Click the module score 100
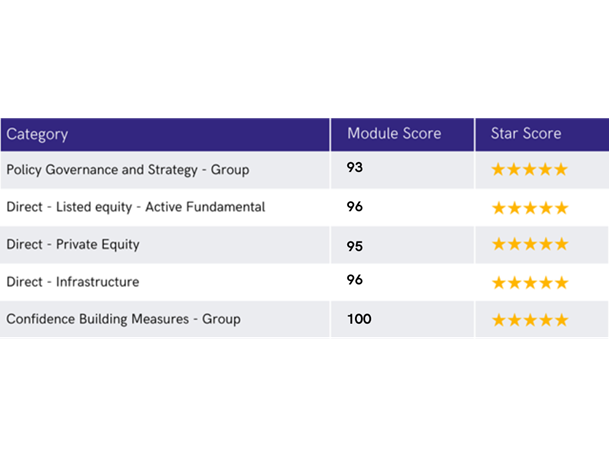The width and height of the screenshot is (609, 457). (x=359, y=319)
